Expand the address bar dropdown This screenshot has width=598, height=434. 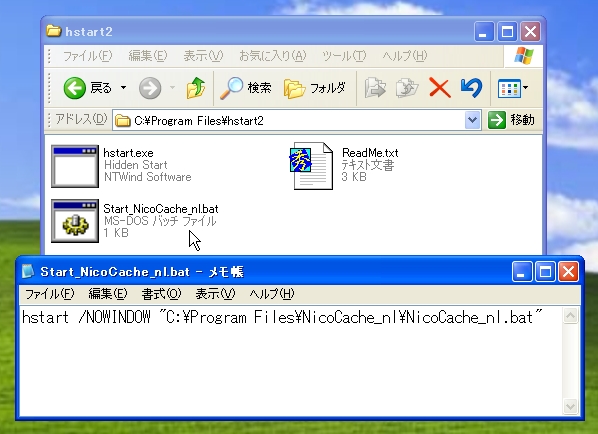(473, 120)
